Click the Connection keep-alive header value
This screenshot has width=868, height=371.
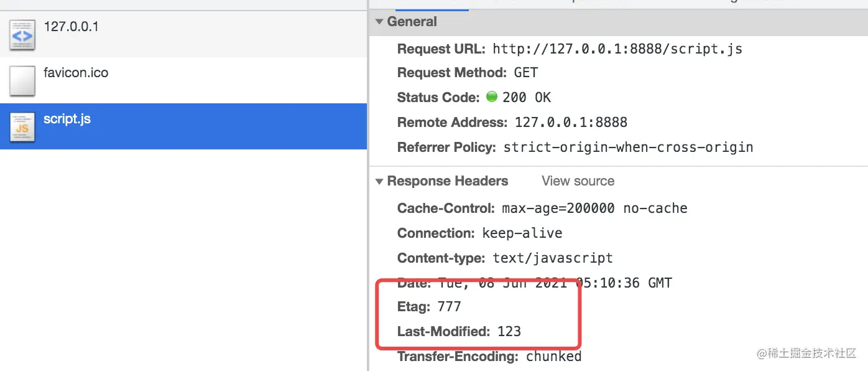click(x=522, y=233)
